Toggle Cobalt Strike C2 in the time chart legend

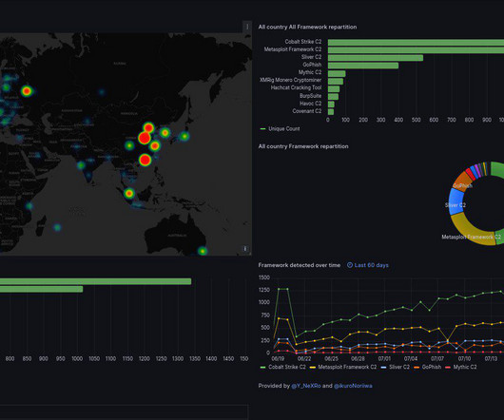287,367
